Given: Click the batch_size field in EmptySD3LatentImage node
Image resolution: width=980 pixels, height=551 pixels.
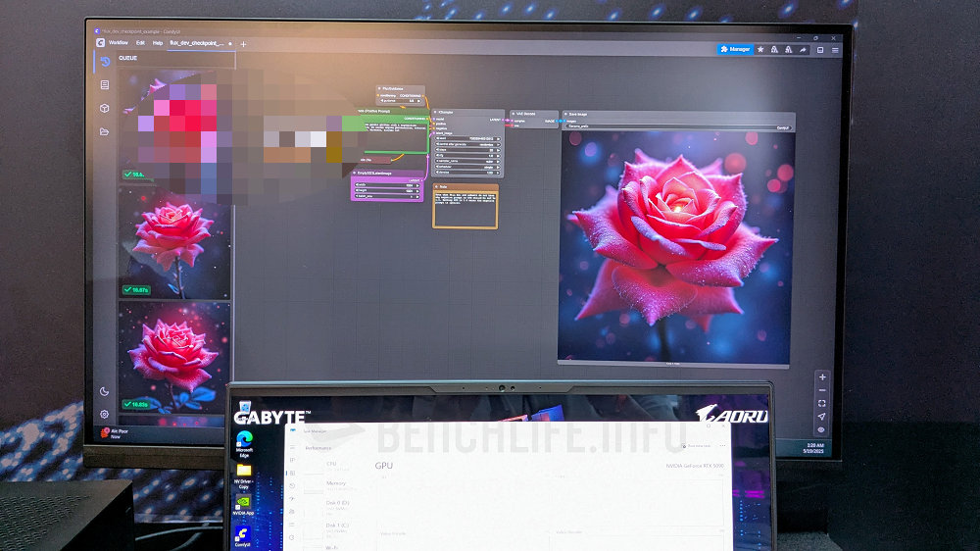Looking at the screenshot, I should click(387, 196).
